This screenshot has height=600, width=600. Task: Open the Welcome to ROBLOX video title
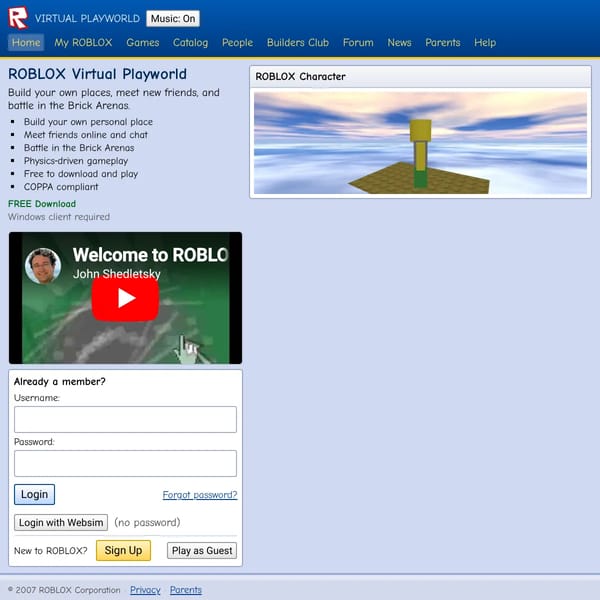click(x=150, y=255)
